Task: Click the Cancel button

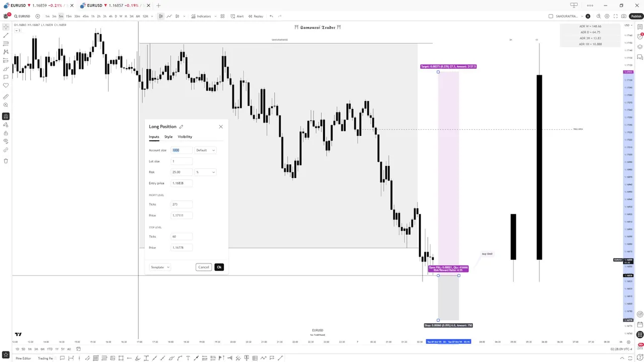Action: (x=203, y=267)
